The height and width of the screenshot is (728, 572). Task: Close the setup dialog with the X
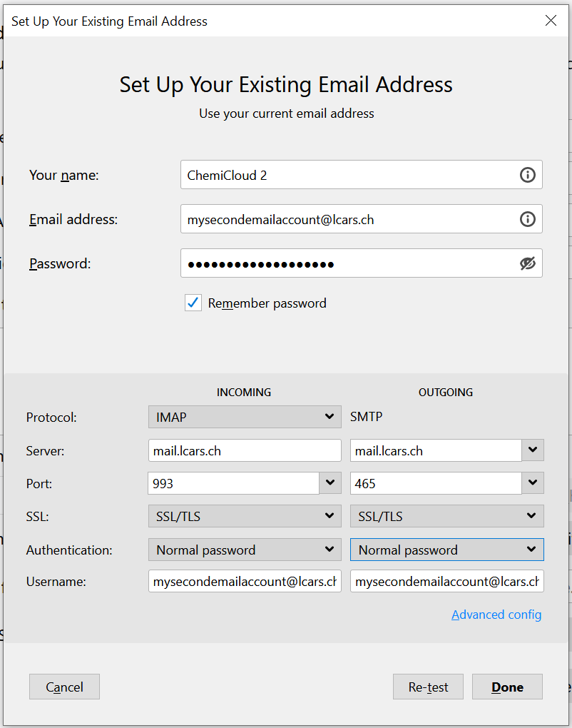[x=551, y=21]
